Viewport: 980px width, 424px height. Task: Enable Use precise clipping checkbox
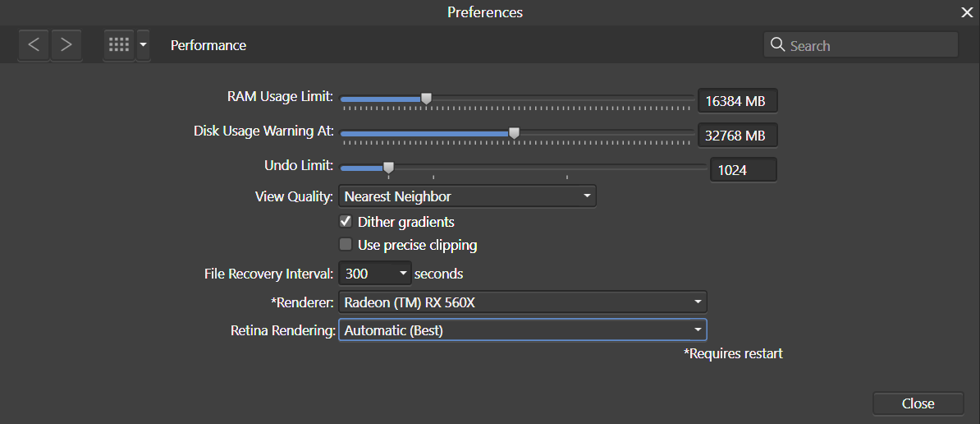[345, 245]
